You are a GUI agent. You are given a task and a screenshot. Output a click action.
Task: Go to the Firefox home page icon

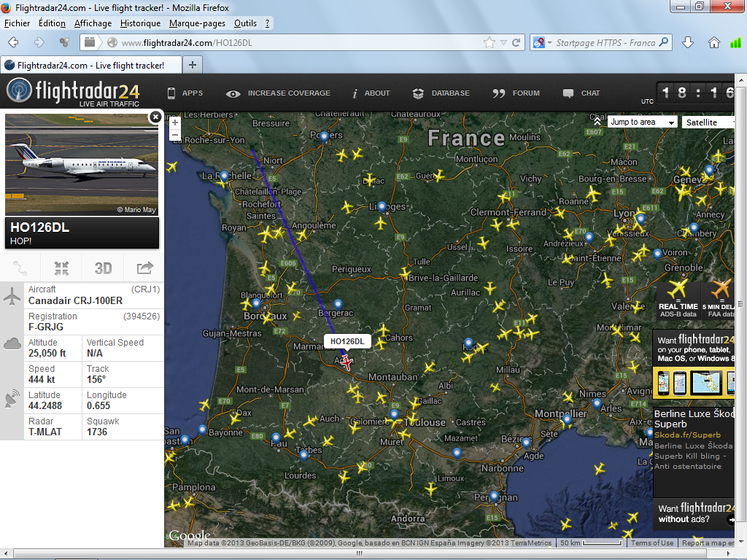(x=713, y=42)
